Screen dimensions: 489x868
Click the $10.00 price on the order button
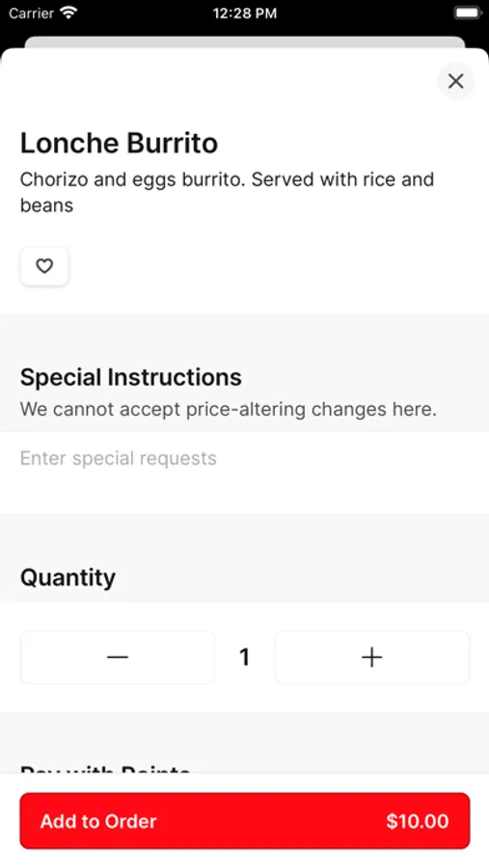coord(418,821)
